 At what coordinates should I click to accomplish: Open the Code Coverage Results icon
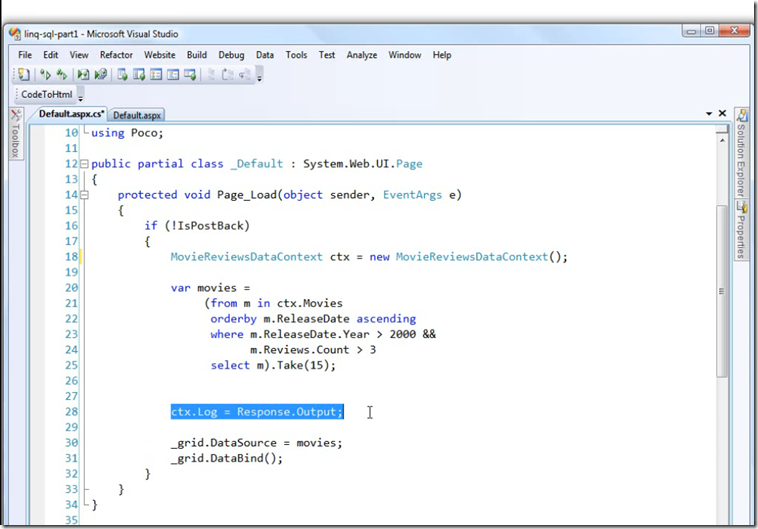(173, 74)
